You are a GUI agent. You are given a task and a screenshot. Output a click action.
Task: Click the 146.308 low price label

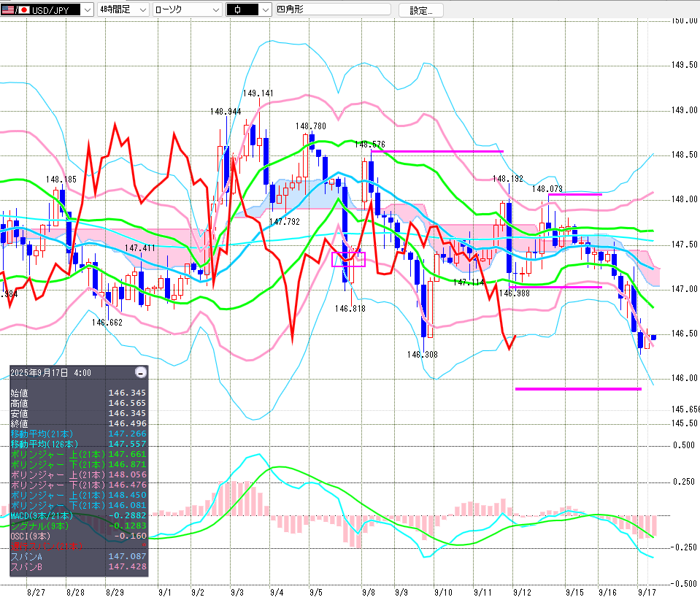[423, 354]
